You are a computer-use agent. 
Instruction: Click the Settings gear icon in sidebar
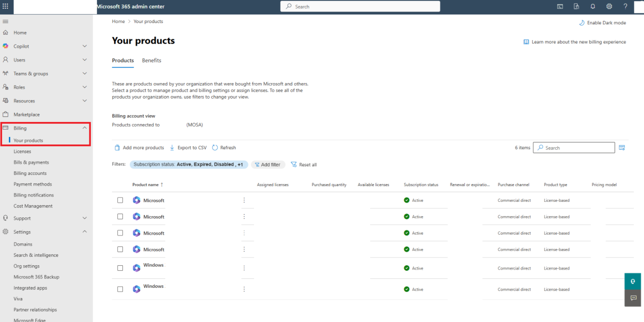(6, 232)
